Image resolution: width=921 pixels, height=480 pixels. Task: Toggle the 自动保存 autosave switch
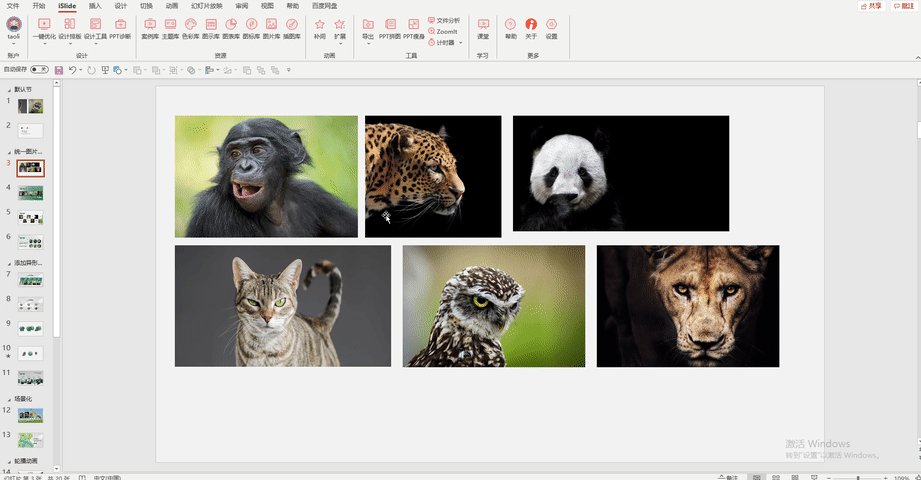tap(39, 69)
